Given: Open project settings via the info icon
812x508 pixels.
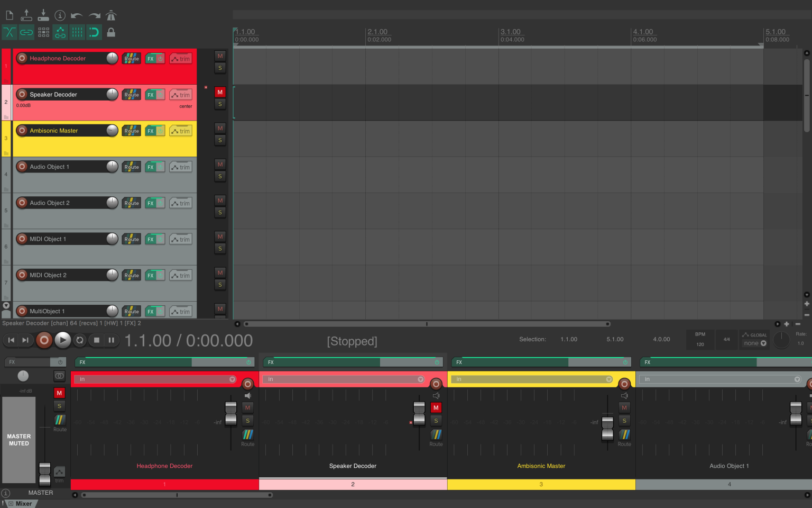Looking at the screenshot, I should (x=60, y=15).
